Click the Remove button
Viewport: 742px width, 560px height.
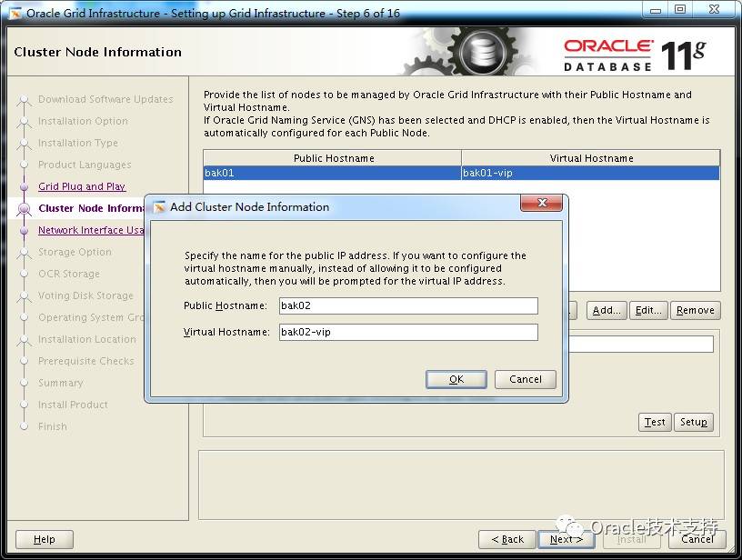695,310
